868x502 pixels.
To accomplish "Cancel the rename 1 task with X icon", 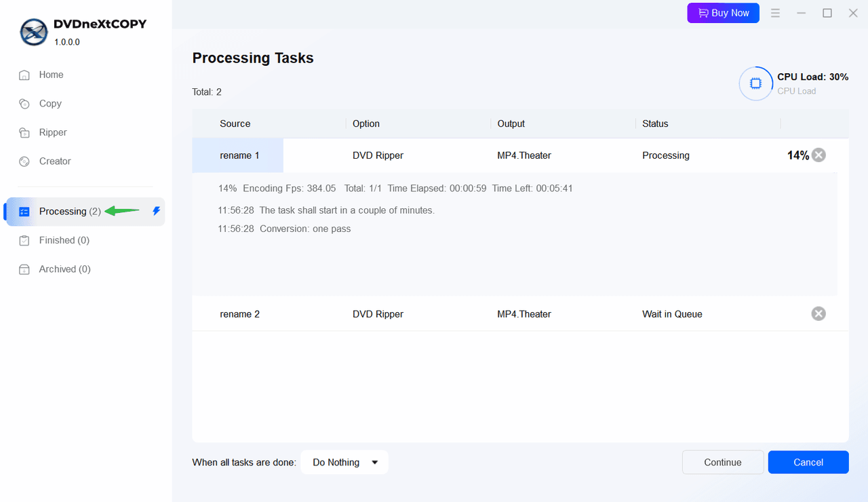I will tap(818, 155).
